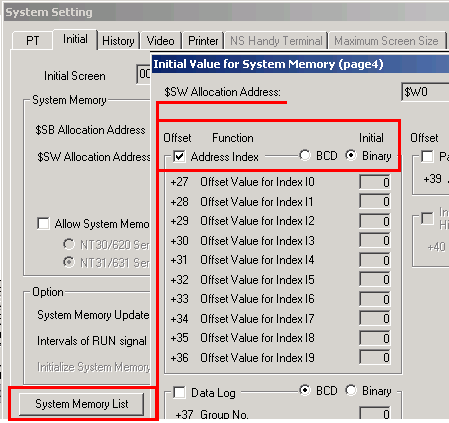Click the $SW Allocation Address field
449x423 pixels.
click(425, 92)
